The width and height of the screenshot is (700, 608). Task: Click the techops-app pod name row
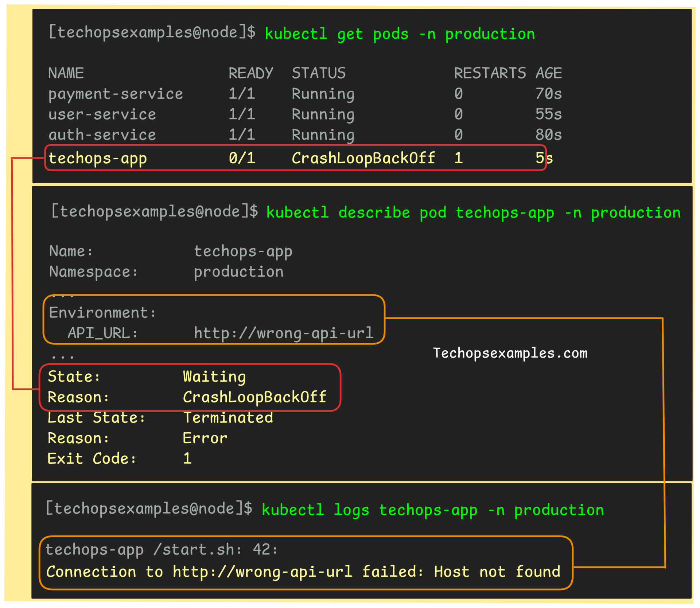(97, 158)
